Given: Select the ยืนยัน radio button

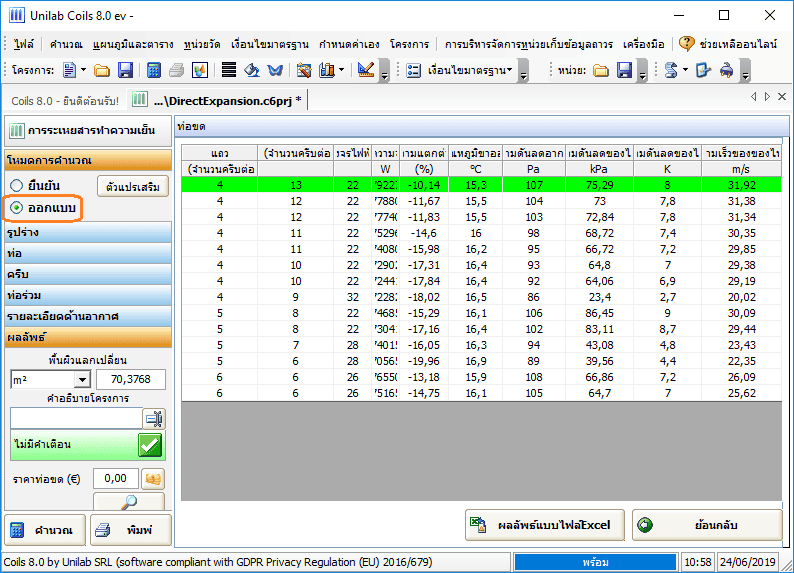Looking at the screenshot, I should click(x=16, y=186).
